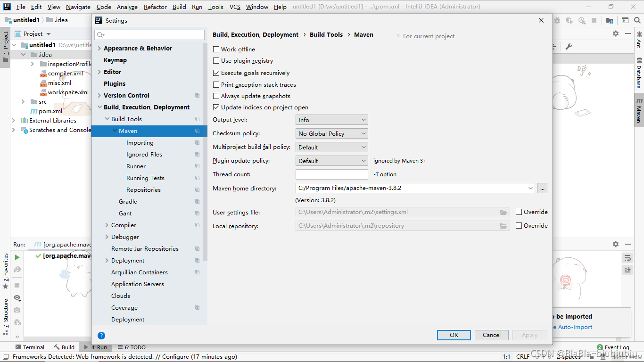Click Run panel gear settings icon

(616, 244)
